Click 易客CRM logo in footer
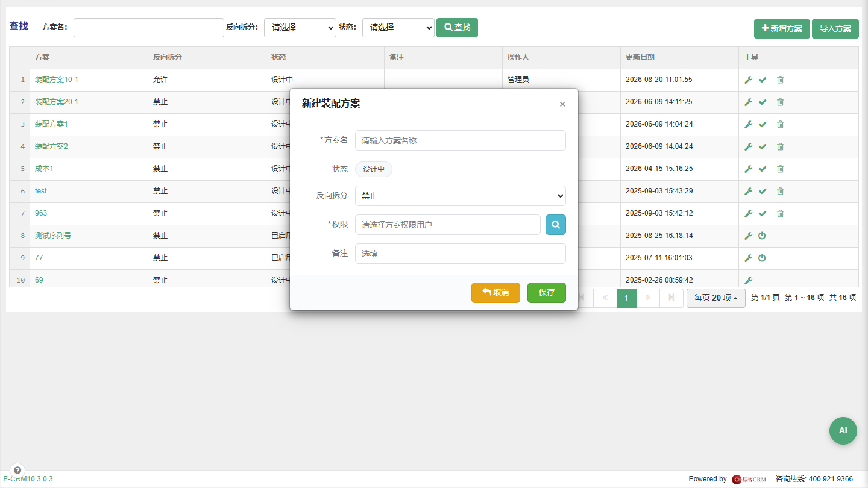868x488 pixels. coord(749,479)
